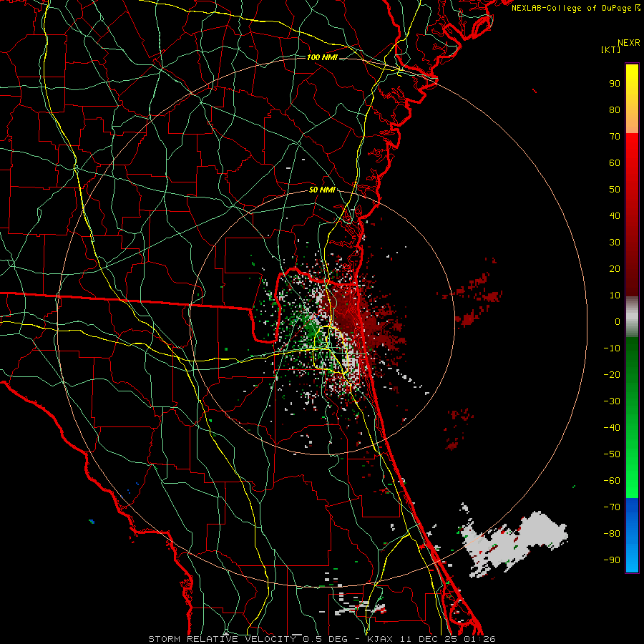Click the NEXLAB-College of DuPage label
Viewport: 644px width, 644px height.
tap(575, 8)
